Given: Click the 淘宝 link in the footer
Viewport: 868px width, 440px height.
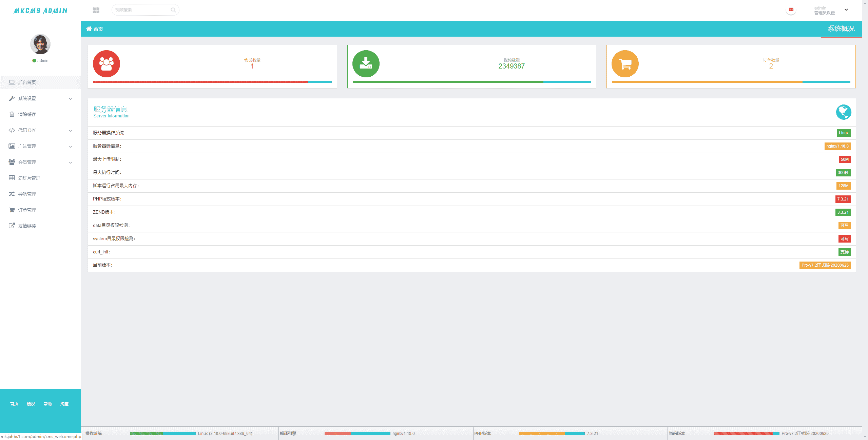Looking at the screenshot, I should tap(64, 404).
